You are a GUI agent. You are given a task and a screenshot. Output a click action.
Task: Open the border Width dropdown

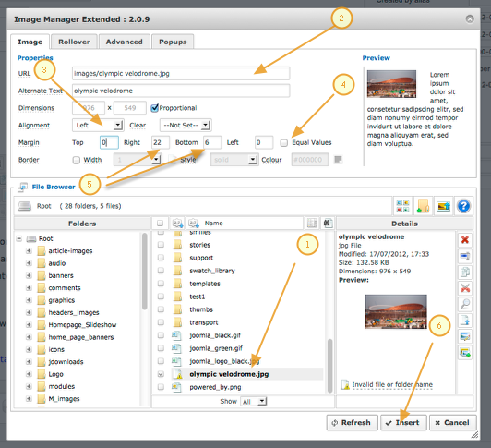point(138,160)
